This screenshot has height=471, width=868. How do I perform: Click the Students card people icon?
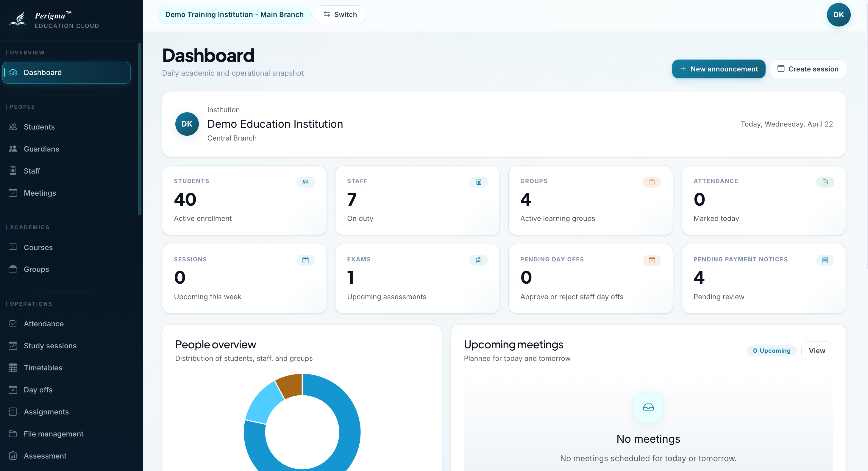pos(305,182)
